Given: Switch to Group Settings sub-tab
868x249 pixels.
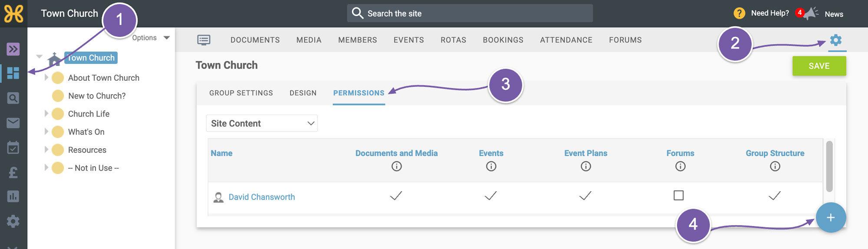Looking at the screenshot, I should [241, 93].
